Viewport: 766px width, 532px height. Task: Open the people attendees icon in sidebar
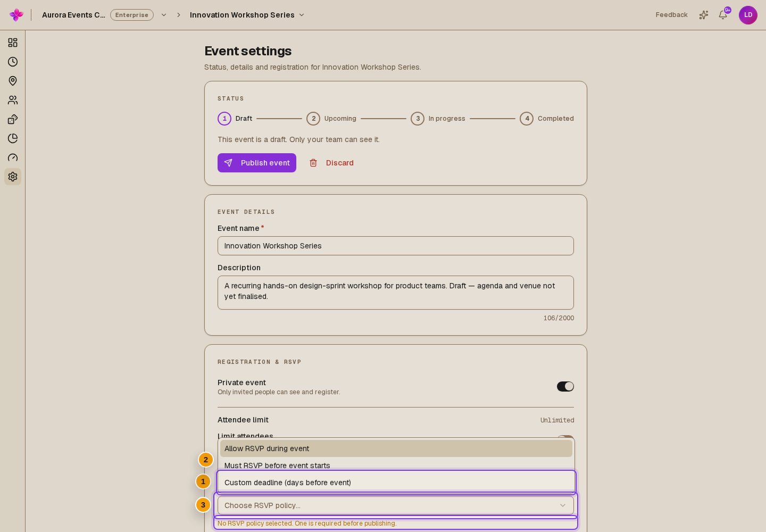pyautogui.click(x=13, y=100)
